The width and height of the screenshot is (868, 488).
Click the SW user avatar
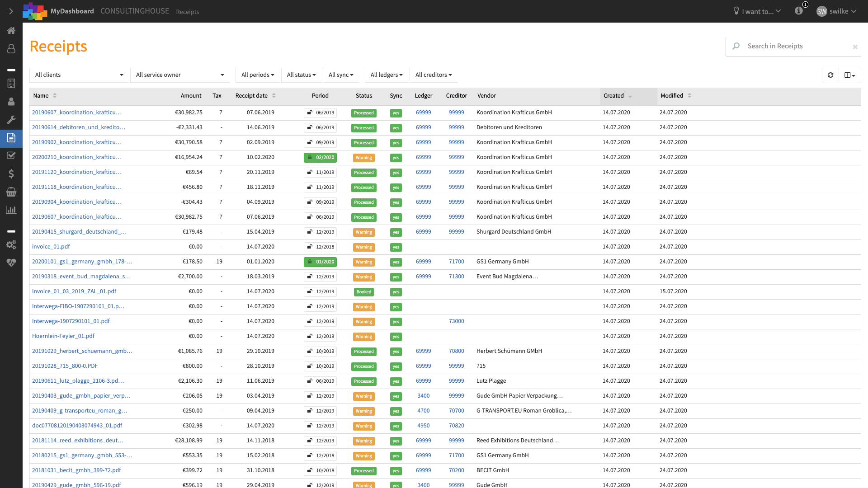tap(821, 11)
